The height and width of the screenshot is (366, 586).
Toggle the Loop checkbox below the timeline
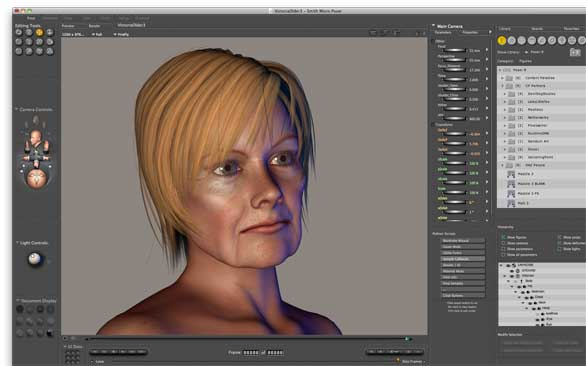pyautogui.click(x=92, y=362)
